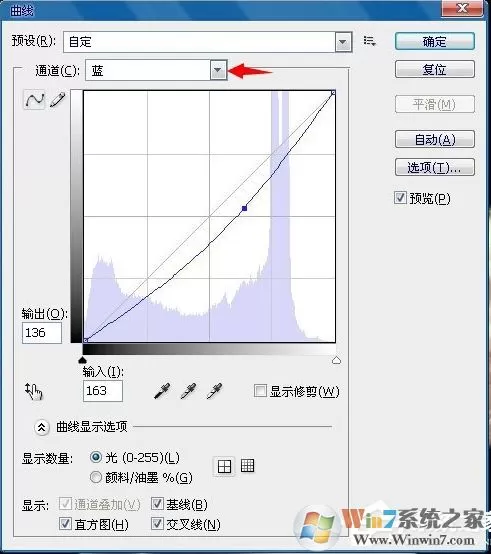Viewport: 491px width, 554px height.
Task: Select the pencil draw-curve tool
Action: [58, 100]
